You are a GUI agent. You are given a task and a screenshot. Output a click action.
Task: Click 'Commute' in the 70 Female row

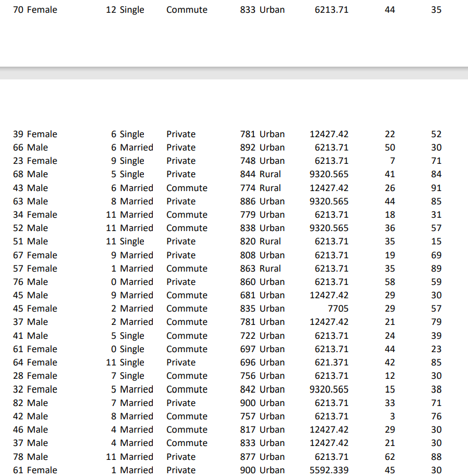[x=187, y=9]
